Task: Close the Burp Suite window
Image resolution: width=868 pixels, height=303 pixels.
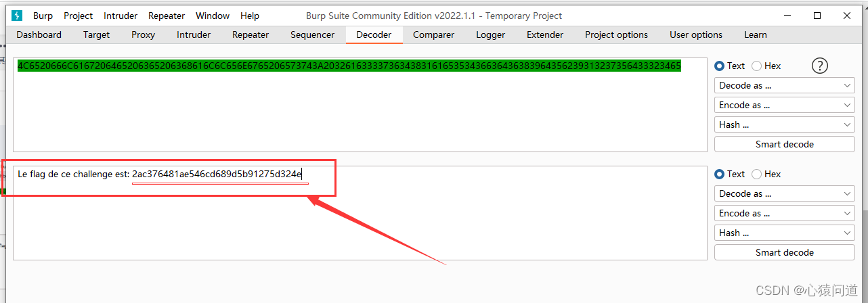Action: (848, 16)
